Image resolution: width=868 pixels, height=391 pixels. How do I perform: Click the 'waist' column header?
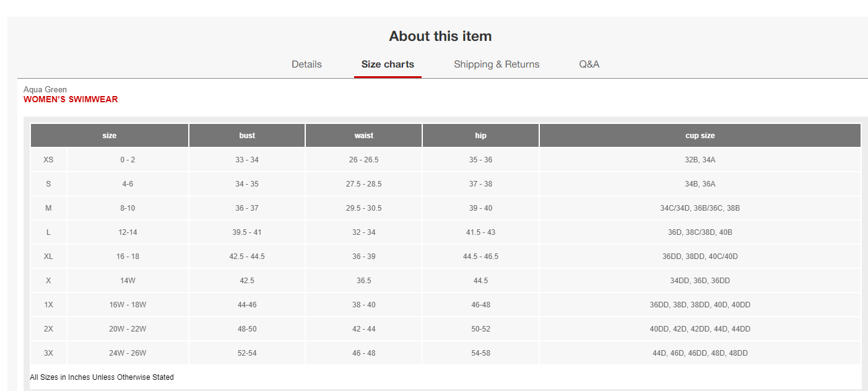364,136
